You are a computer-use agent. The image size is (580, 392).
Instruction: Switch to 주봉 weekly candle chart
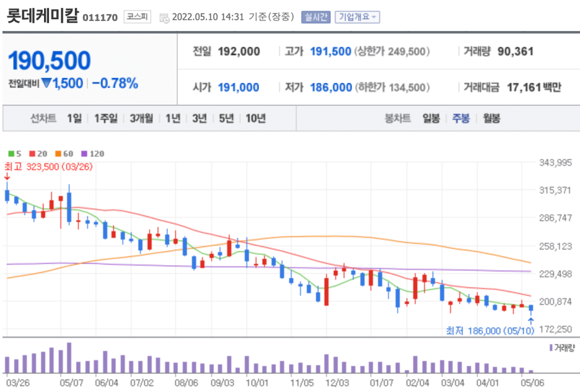coord(461,118)
